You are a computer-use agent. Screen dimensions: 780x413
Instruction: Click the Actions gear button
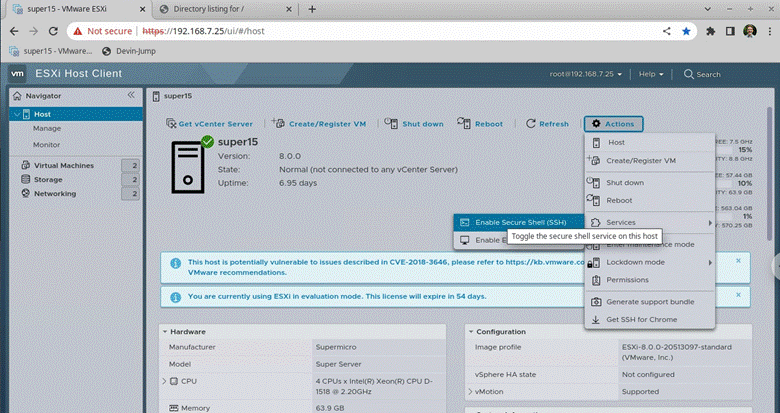(613, 124)
